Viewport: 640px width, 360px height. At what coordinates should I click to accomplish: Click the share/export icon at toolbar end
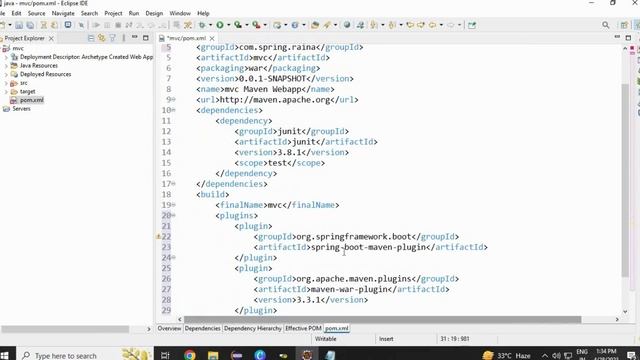point(472,25)
